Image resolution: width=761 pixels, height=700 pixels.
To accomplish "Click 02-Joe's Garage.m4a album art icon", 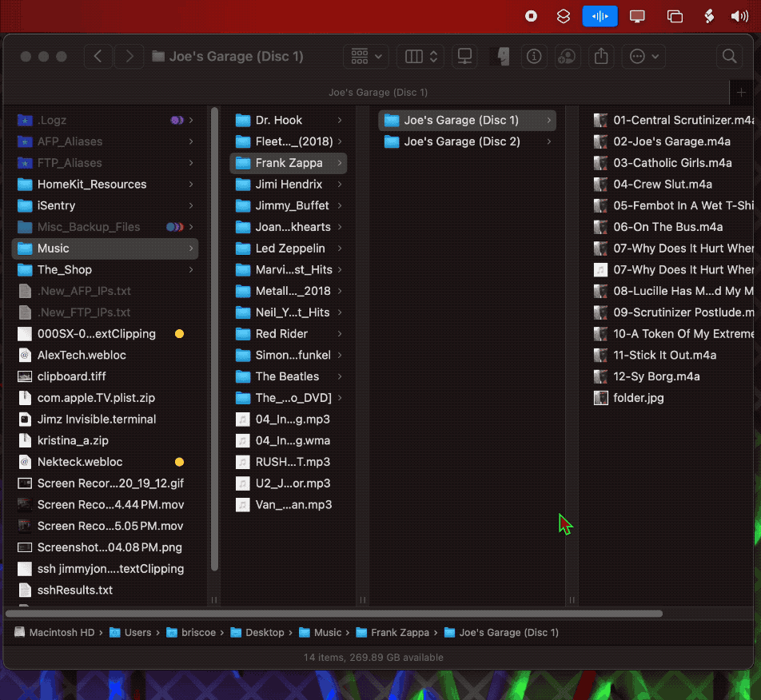I will pyautogui.click(x=601, y=141).
